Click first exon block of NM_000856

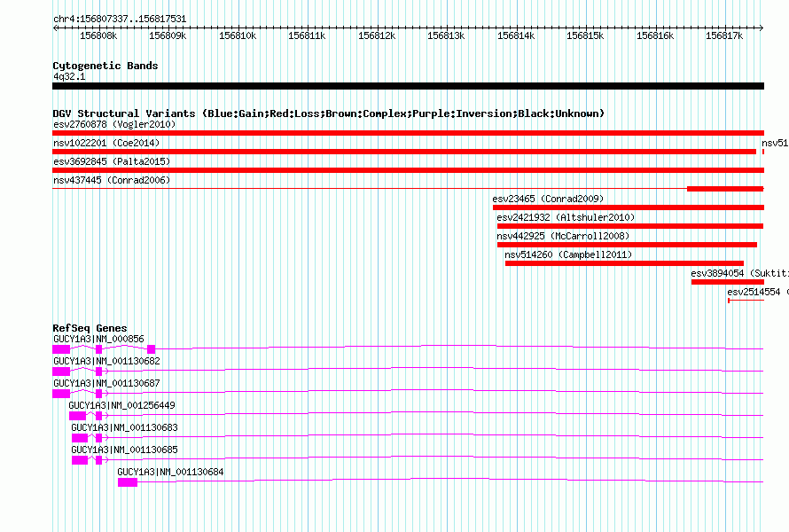coord(61,349)
